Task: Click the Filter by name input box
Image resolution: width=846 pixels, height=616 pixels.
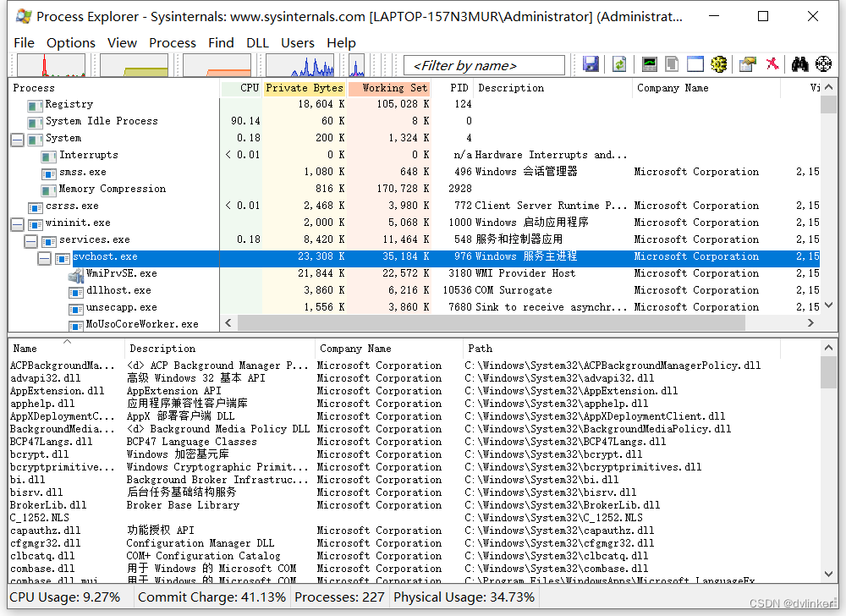Action: point(484,65)
